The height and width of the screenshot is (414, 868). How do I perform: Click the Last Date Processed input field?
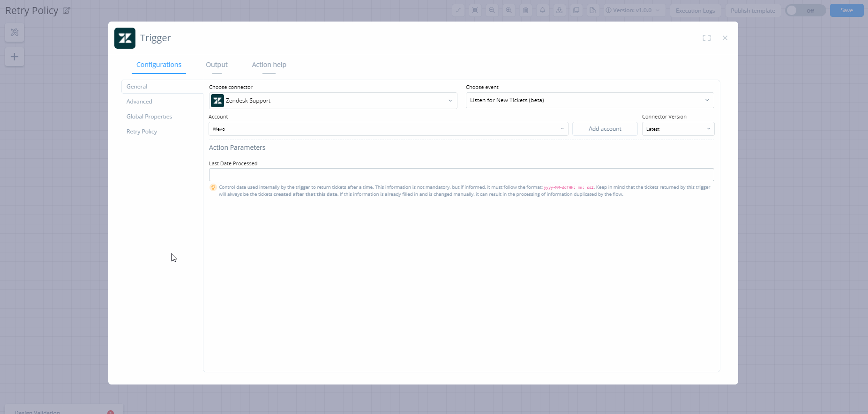point(461,175)
